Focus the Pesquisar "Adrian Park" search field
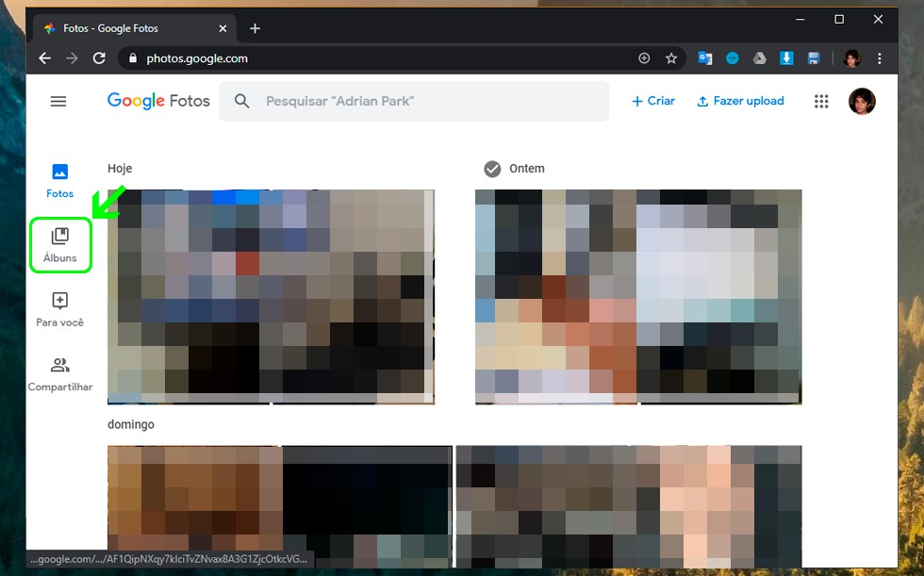This screenshot has width=924, height=576. click(x=414, y=101)
